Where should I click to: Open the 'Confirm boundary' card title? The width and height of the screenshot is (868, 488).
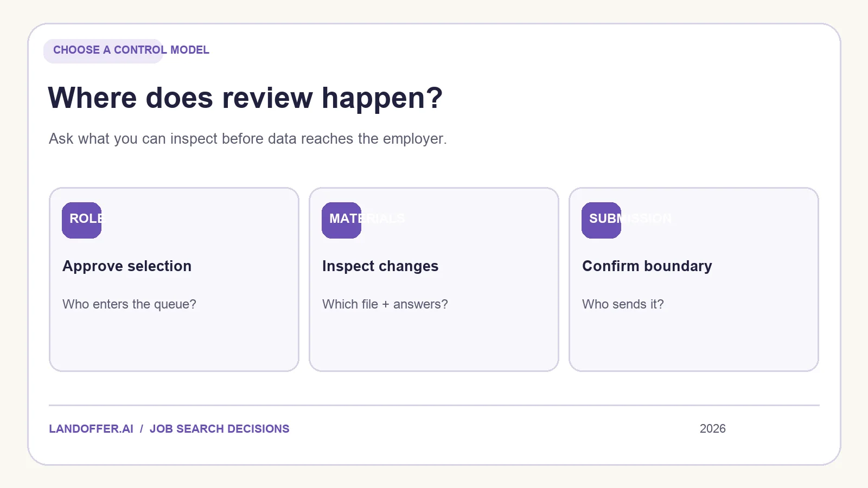click(647, 266)
